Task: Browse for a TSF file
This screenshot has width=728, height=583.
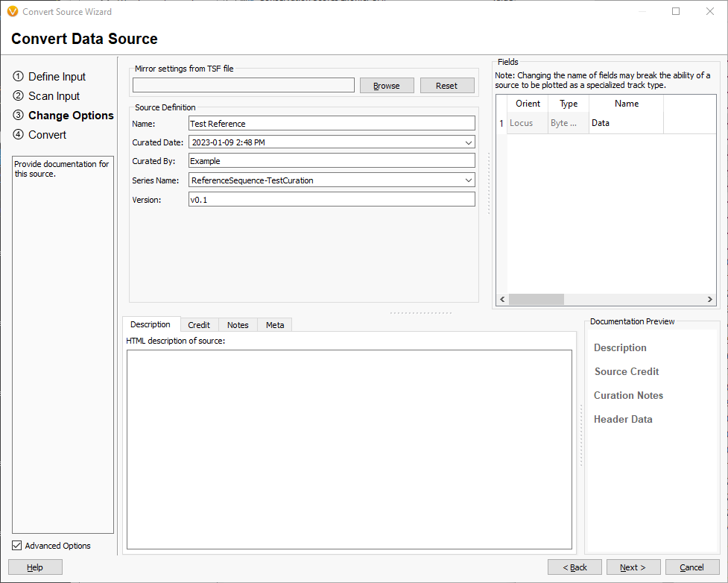Action: pos(387,85)
